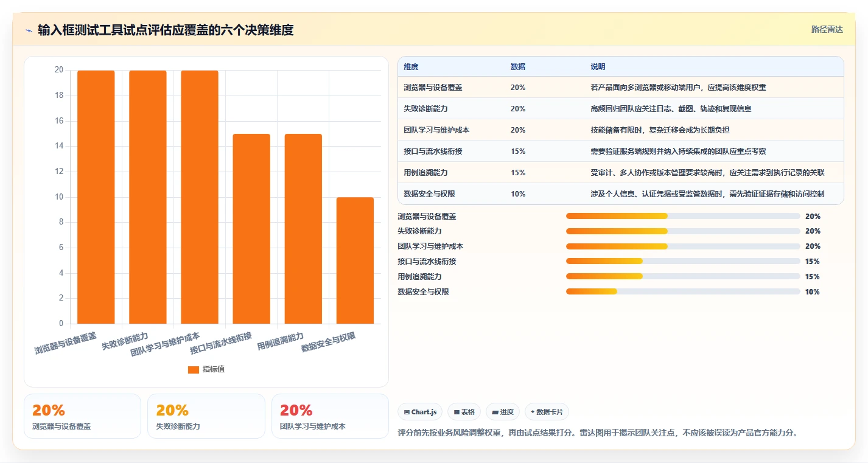Click description starting 涉及个人信息
This screenshot has width=868, height=463.
click(x=707, y=194)
